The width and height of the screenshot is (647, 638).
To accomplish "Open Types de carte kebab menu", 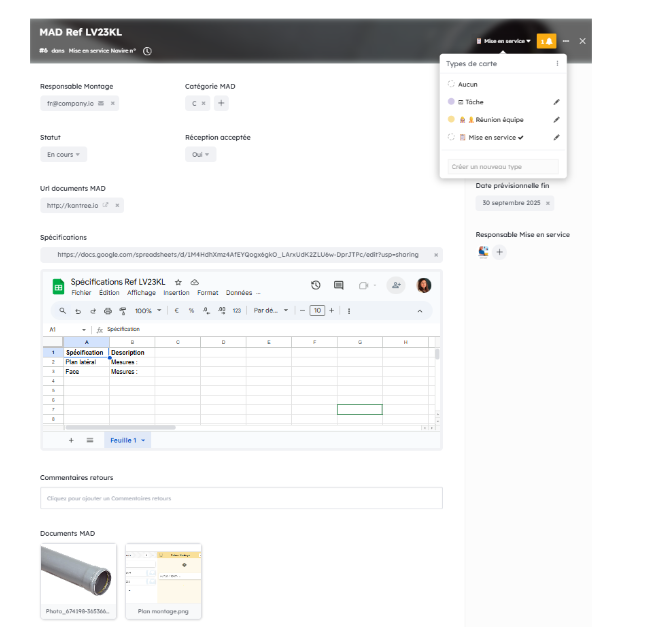I will [557, 63].
